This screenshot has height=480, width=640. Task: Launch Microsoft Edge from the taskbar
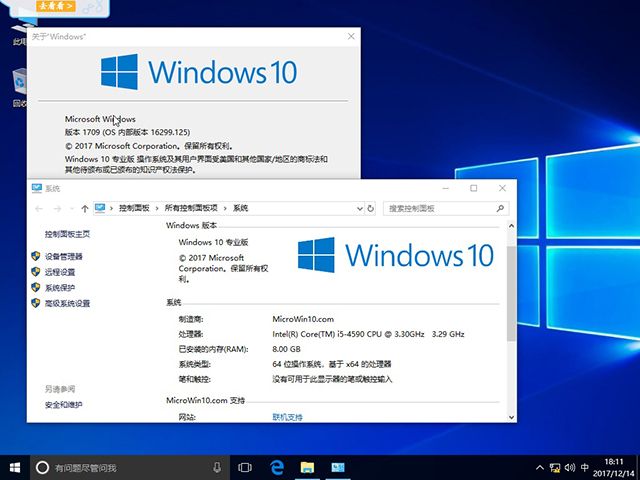277,468
